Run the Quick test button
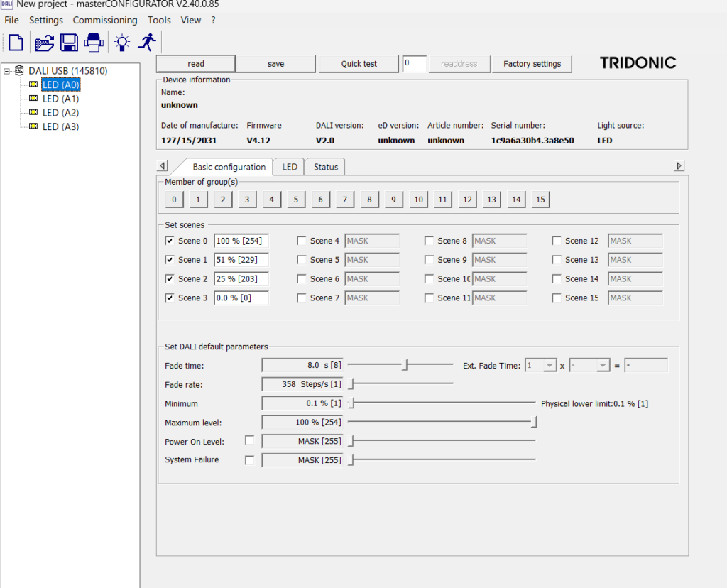 click(359, 63)
